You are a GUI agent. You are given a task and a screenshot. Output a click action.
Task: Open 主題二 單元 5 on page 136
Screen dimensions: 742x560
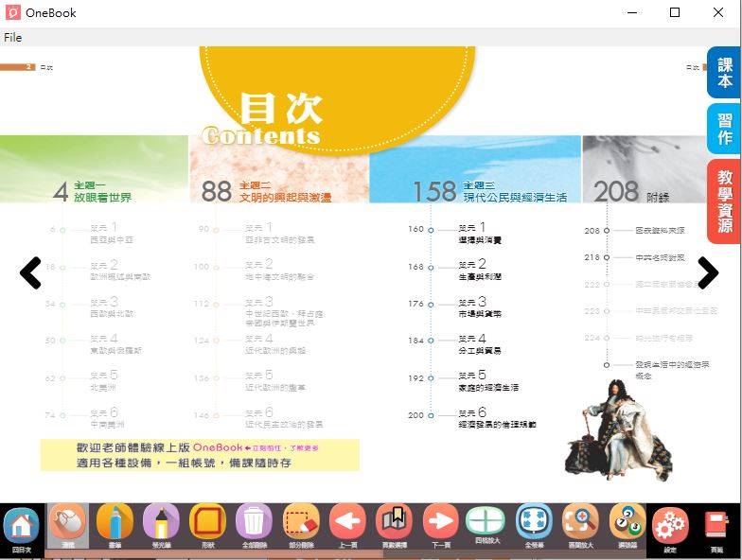click(250, 380)
